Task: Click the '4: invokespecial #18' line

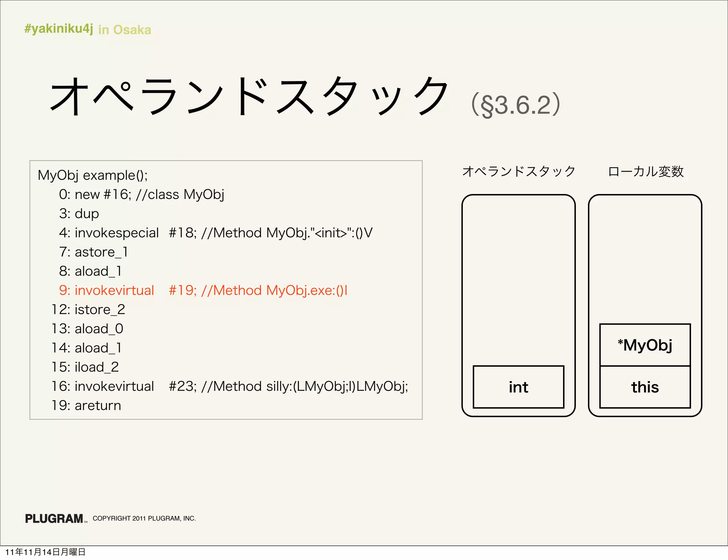Action: 215,233
